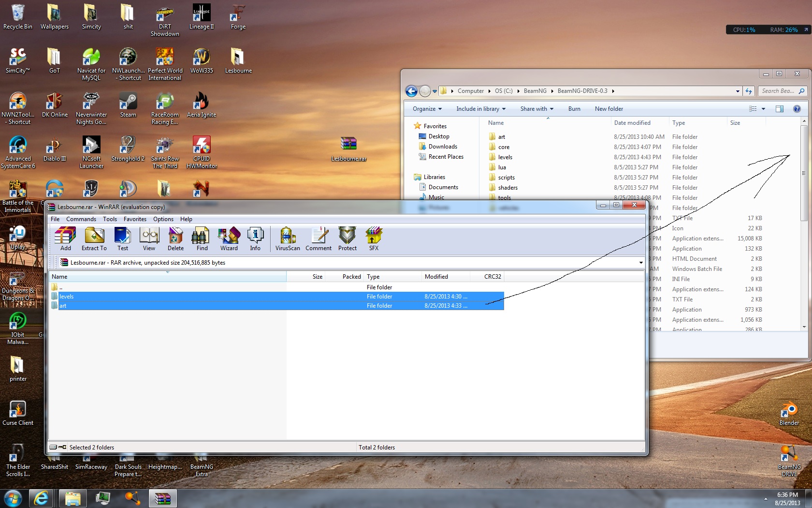Image resolution: width=812 pixels, height=508 pixels.
Task: Show archive Info in WinRAR
Action: click(255, 239)
